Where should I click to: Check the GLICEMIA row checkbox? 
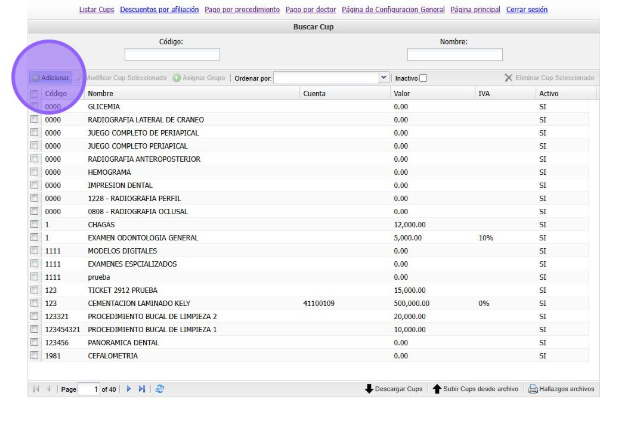34,106
